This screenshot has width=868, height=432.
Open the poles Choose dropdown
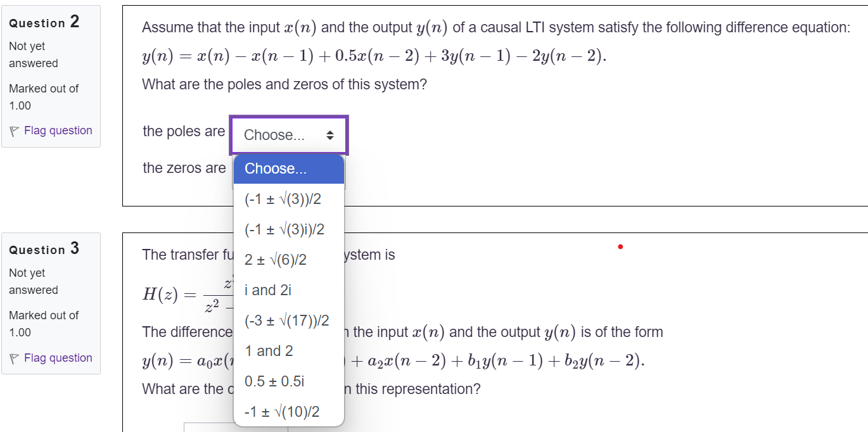(x=288, y=134)
